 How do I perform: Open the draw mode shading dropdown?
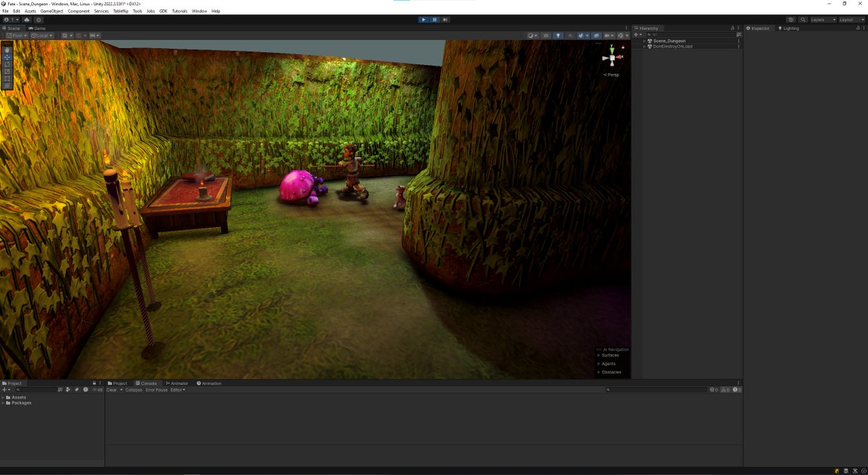[x=532, y=35]
